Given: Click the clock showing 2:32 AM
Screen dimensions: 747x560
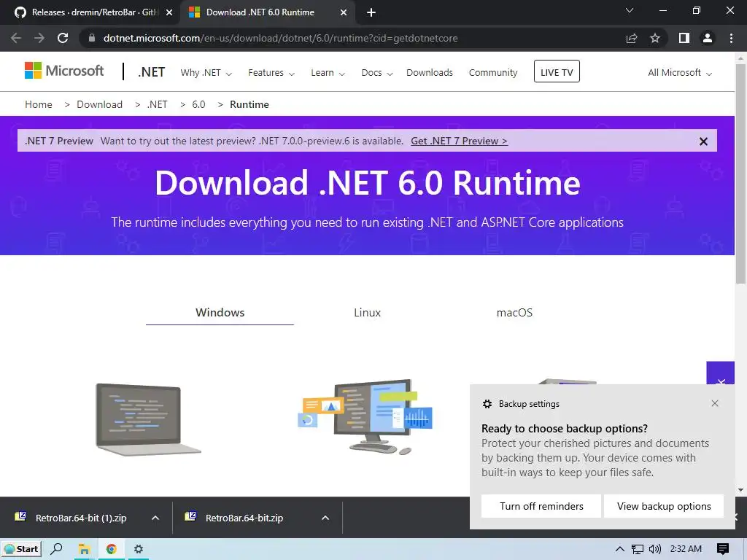Looking at the screenshot, I should [x=686, y=549].
